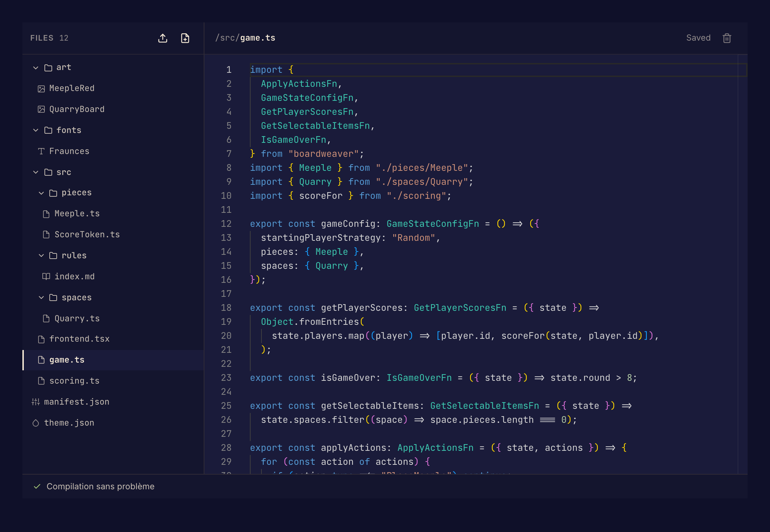
Task: Place cursor on the "boardweaver" import string
Action: click(x=324, y=154)
